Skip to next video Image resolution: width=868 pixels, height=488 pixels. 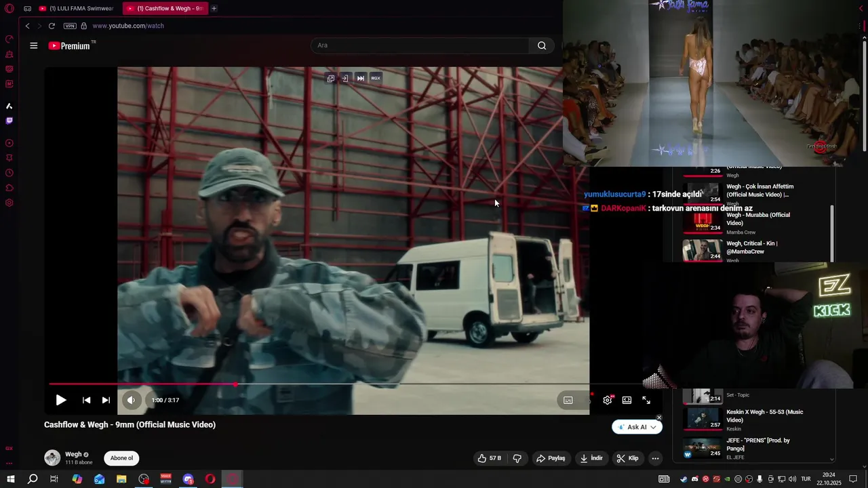(106, 400)
